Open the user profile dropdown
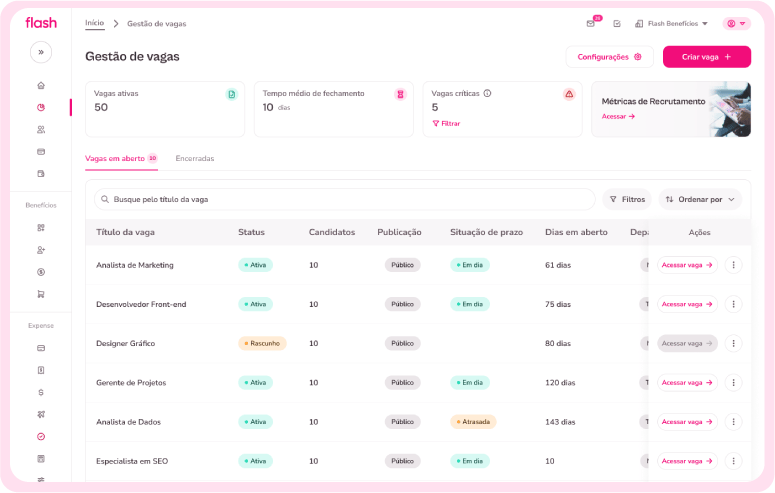The image size is (775, 493). (736, 23)
